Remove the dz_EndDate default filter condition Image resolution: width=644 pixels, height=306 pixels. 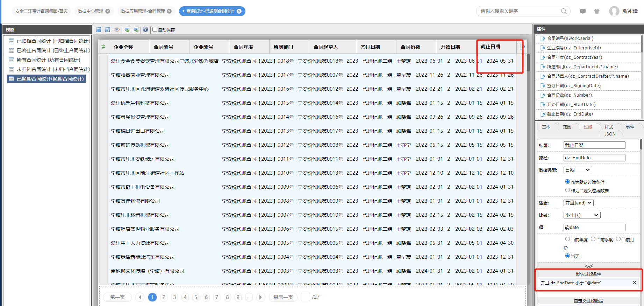634,283
